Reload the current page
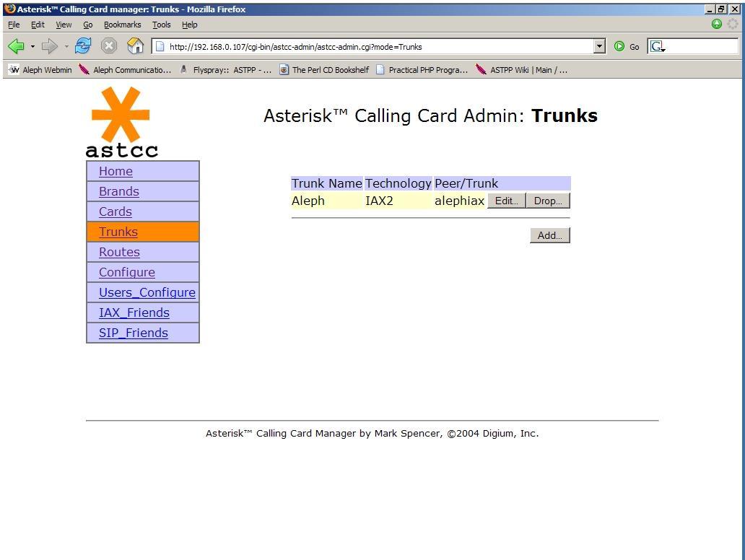745x560 pixels. pyautogui.click(x=83, y=46)
